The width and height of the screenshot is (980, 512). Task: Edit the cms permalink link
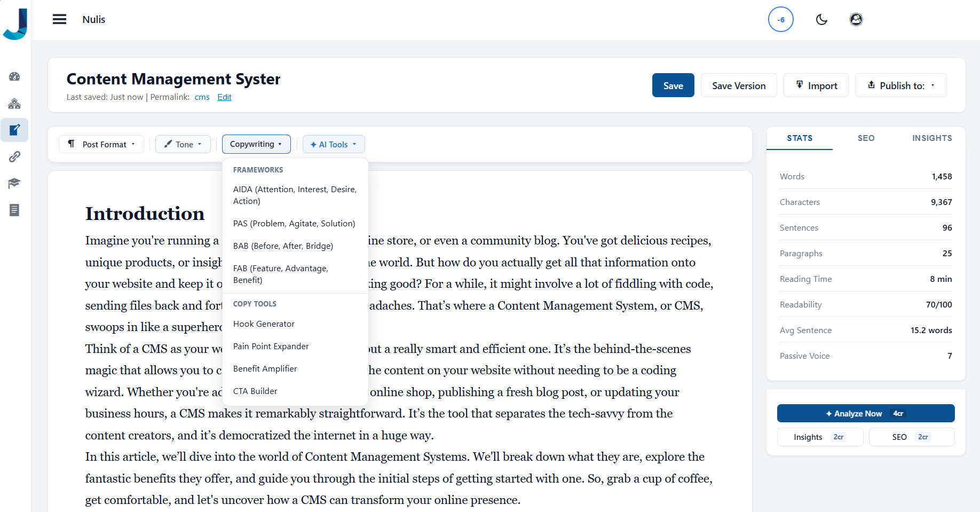(x=202, y=97)
